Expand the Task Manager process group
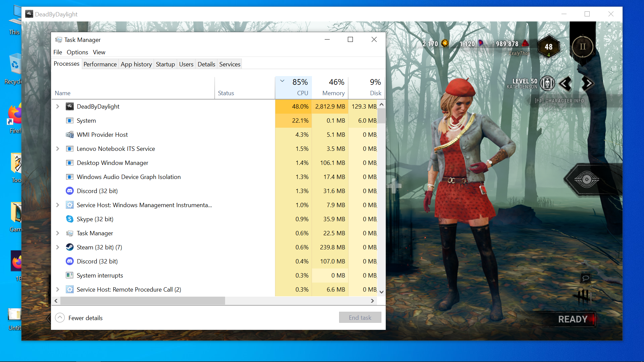 (x=58, y=233)
